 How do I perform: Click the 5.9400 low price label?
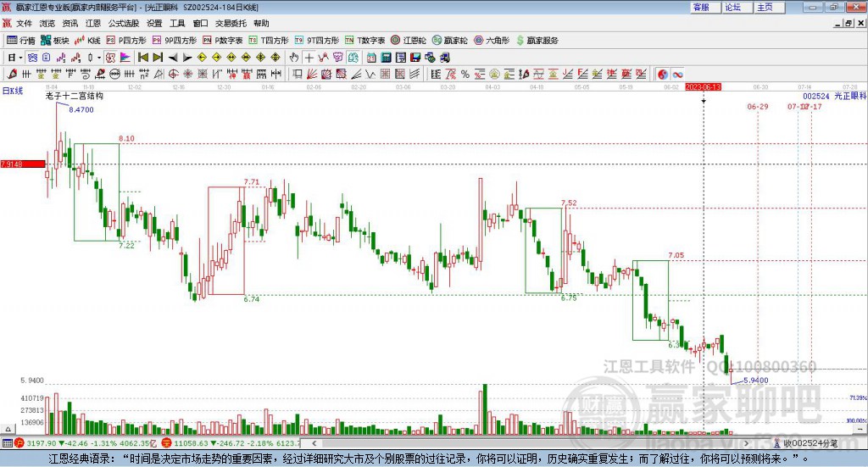click(755, 381)
